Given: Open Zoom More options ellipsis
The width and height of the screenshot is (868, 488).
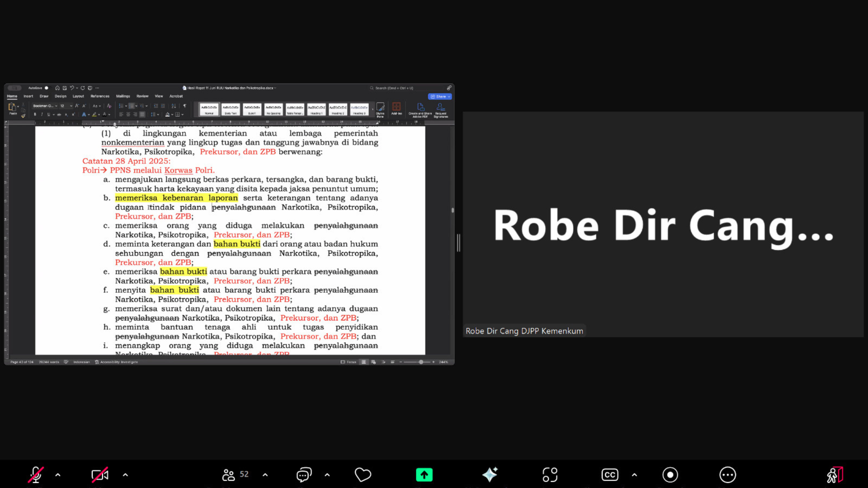Looking at the screenshot, I should click(727, 475).
